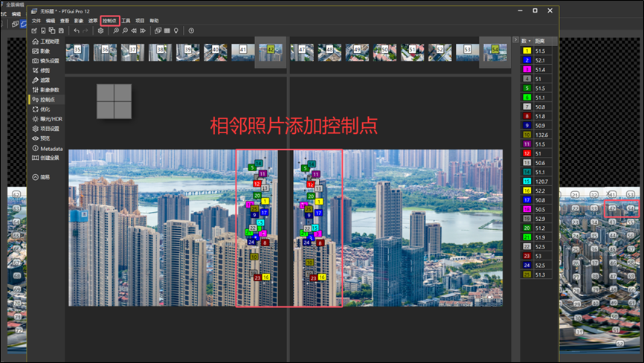This screenshot has height=363, width=644.
Task: Select red control point 12 swatch in table
Action: click(527, 153)
